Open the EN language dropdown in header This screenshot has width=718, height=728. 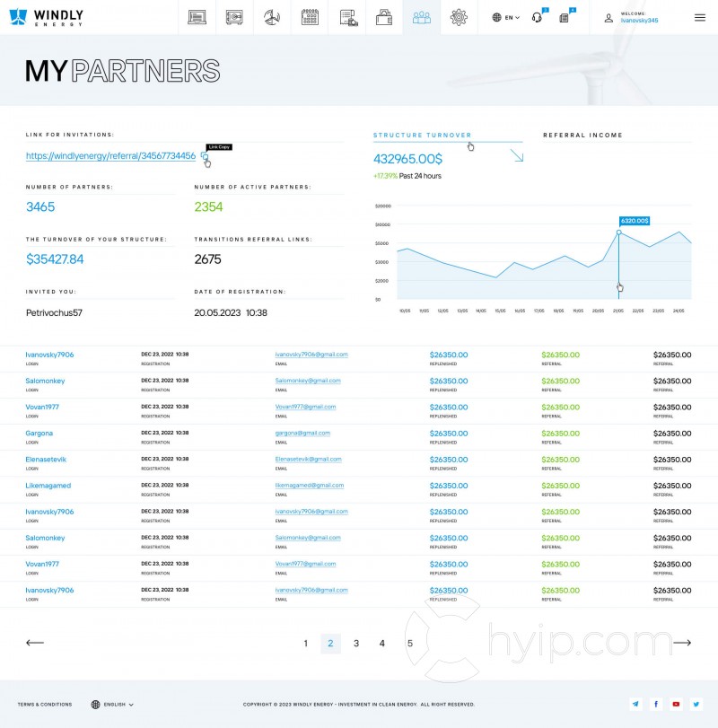pos(506,18)
